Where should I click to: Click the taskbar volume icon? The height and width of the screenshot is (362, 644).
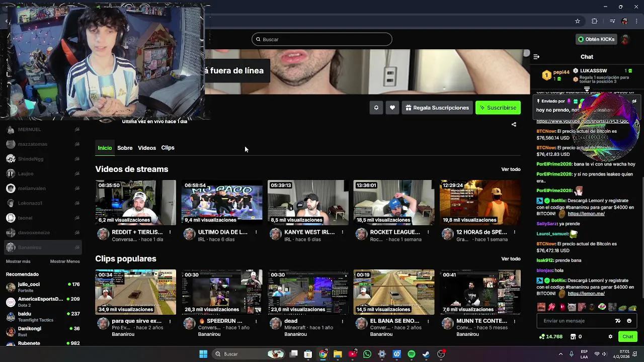[604, 354]
